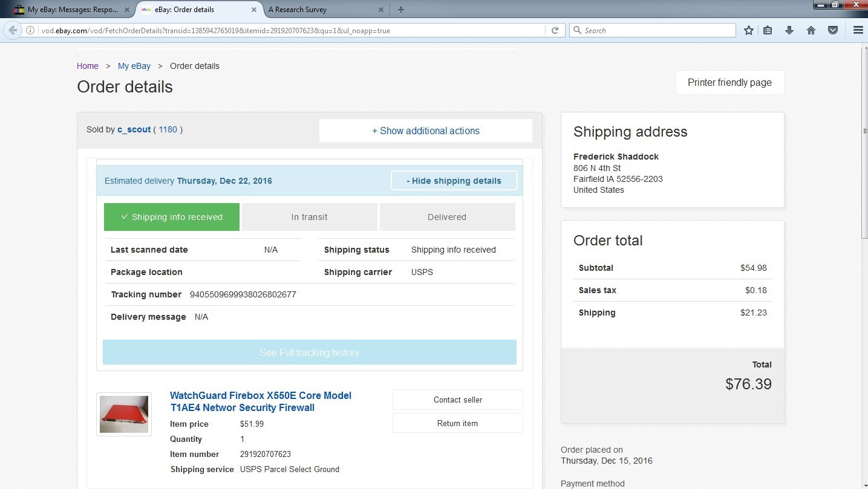Switch to My eBay: Messages tab

[x=73, y=10]
